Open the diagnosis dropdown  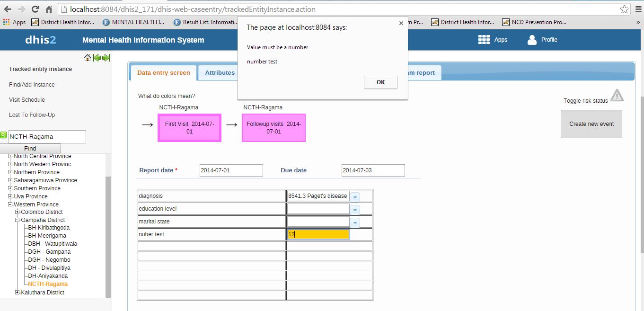tap(355, 196)
